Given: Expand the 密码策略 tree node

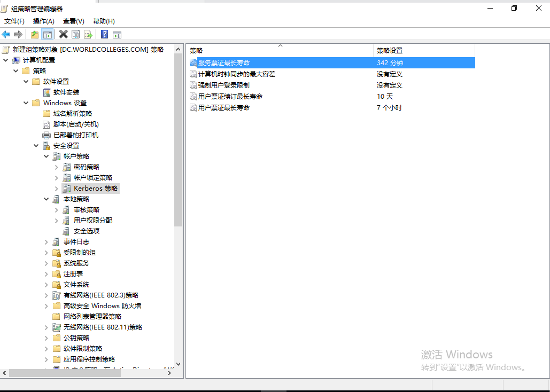Looking at the screenshot, I should click(x=56, y=167).
